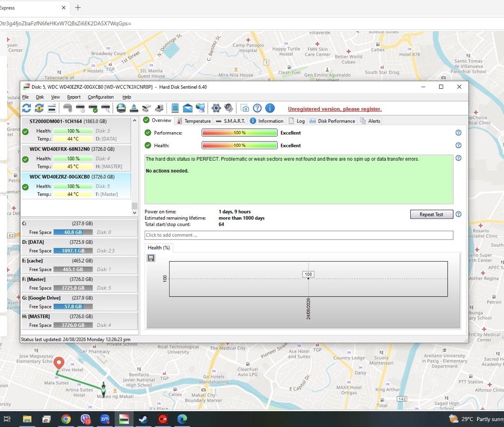Click the Health 100 % bar under Performance
This screenshot has height=427, width=504.
[239, 145]
